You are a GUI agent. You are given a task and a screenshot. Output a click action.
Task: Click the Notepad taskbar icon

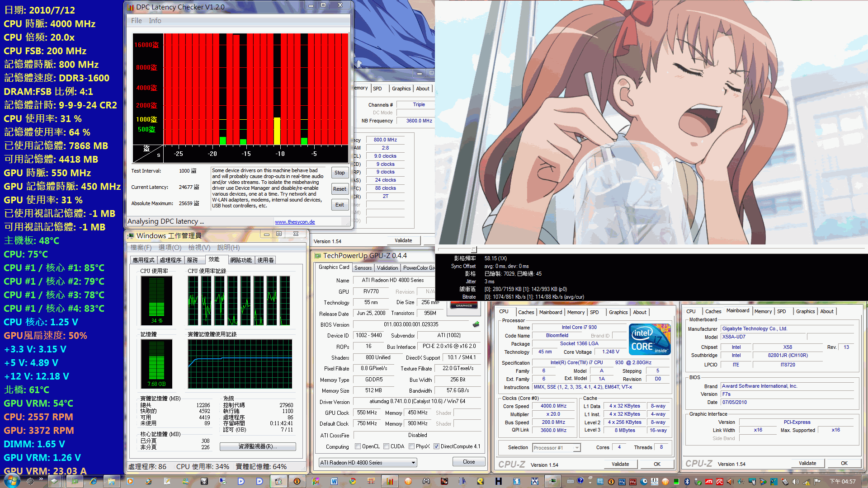pos(167,481)
